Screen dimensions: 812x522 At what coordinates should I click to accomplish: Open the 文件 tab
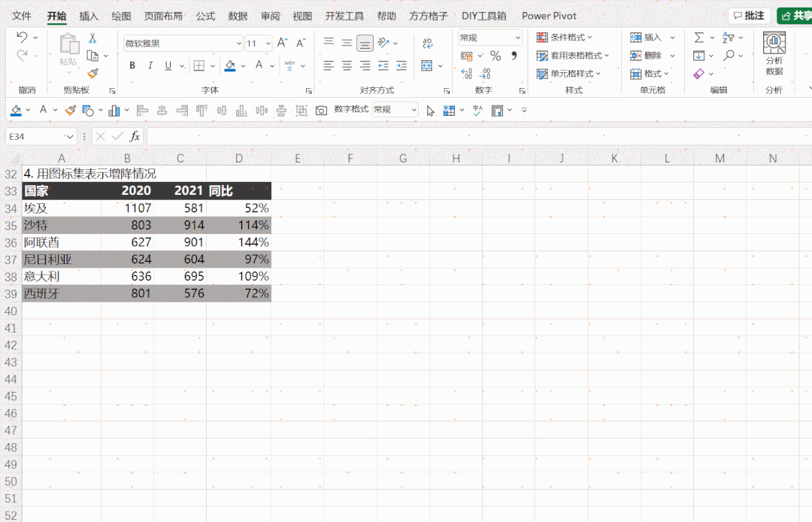pos(21,16)
